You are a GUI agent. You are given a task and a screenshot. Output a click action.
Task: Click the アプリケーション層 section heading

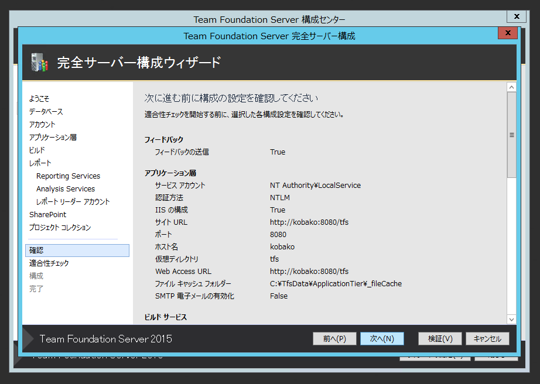[x=170, y=173]
